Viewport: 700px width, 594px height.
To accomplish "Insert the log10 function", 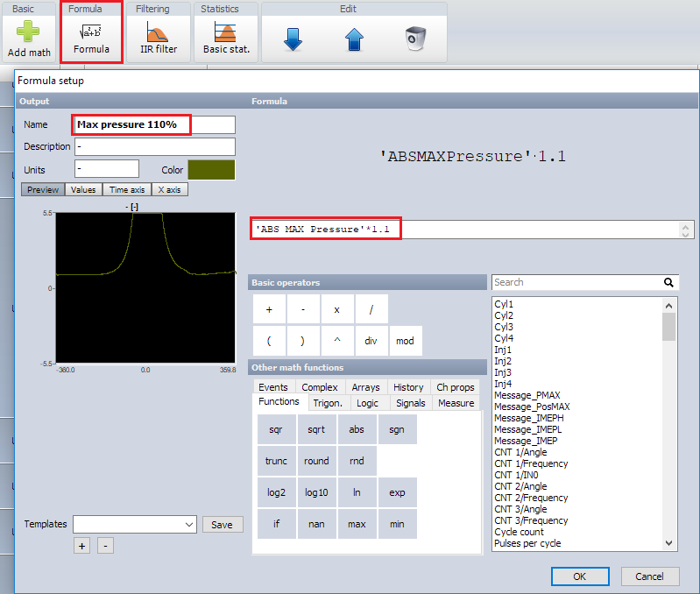I will pos(316,492).
